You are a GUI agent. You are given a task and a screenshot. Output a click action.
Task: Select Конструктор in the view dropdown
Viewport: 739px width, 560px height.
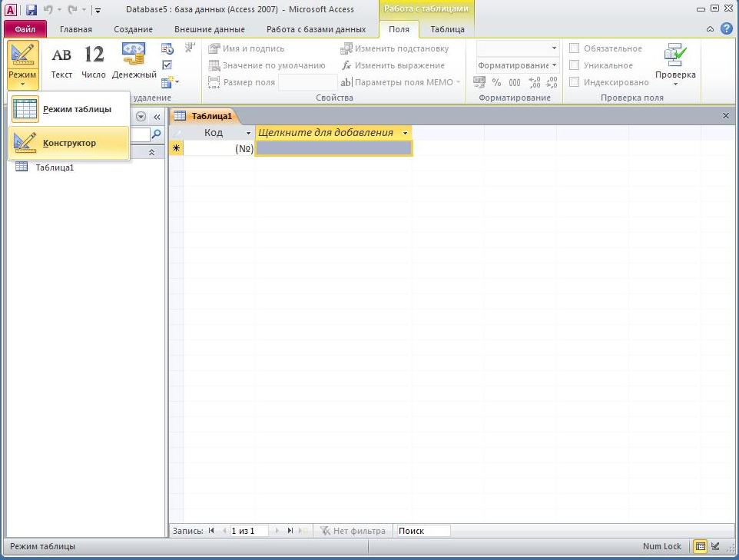click(69, 143)
